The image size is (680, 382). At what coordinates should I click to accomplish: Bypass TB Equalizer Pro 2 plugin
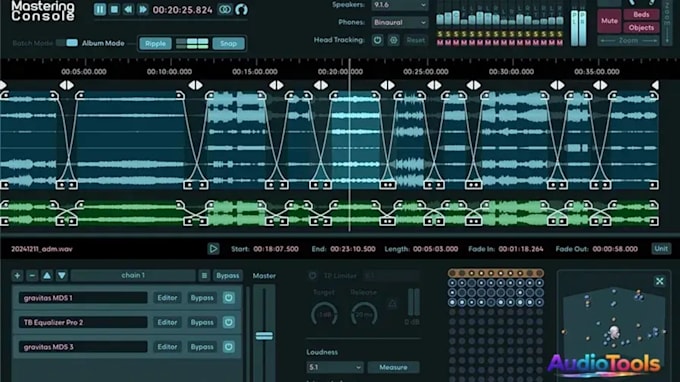tap(202, 322)
